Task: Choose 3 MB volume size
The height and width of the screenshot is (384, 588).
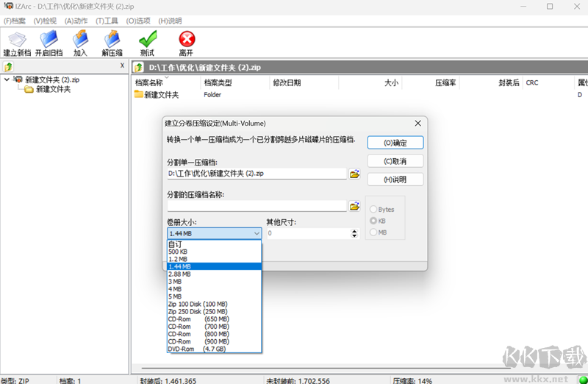Action: point(214,282)
